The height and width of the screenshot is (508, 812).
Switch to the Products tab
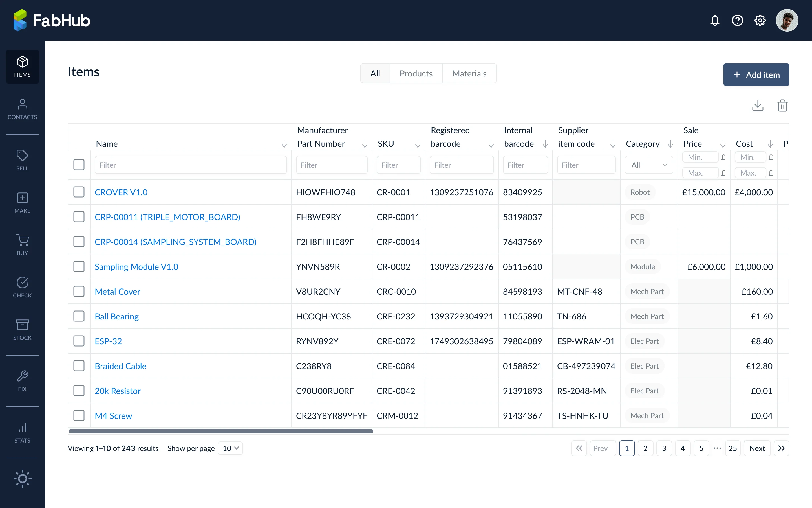416,73
